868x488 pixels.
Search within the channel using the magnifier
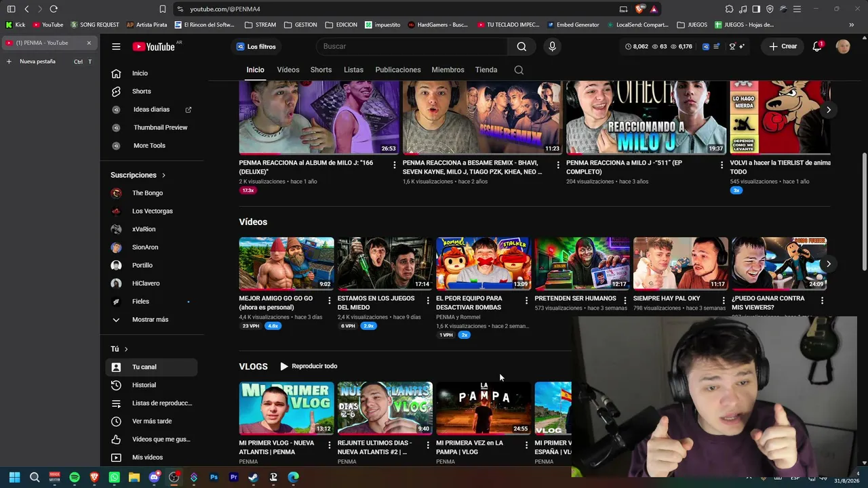(x=519, y=70)
